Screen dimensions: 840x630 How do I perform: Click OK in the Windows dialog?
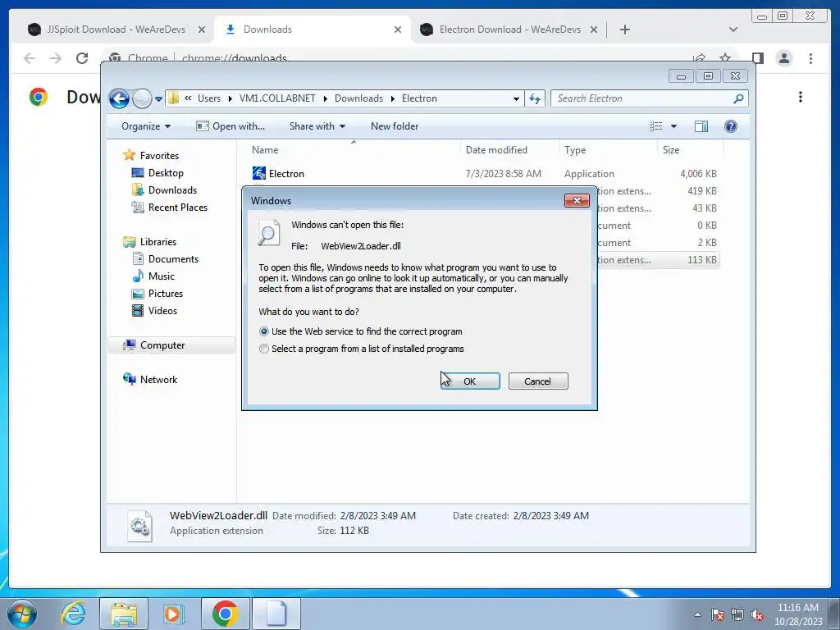pos(470,381)
